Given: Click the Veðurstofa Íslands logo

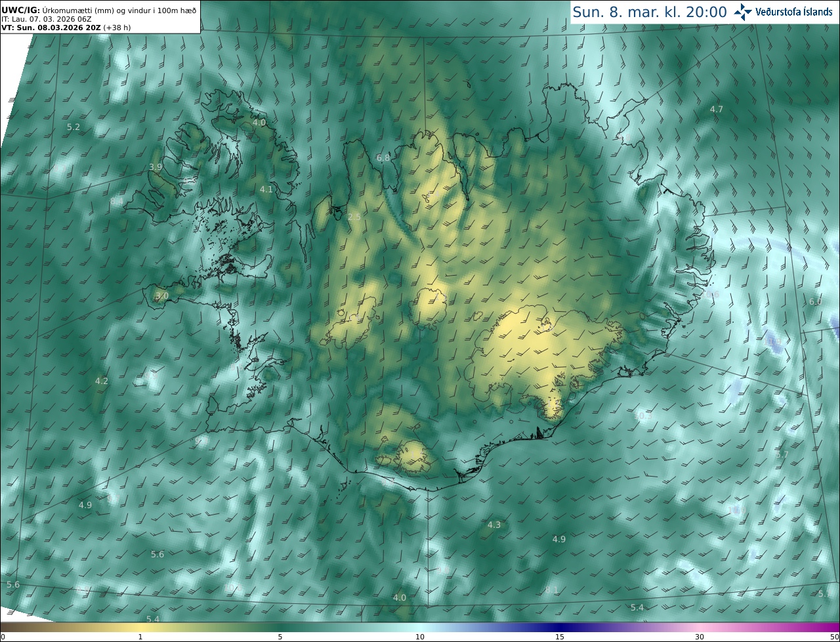Looking at the screenshot, I should coord(784,12).
